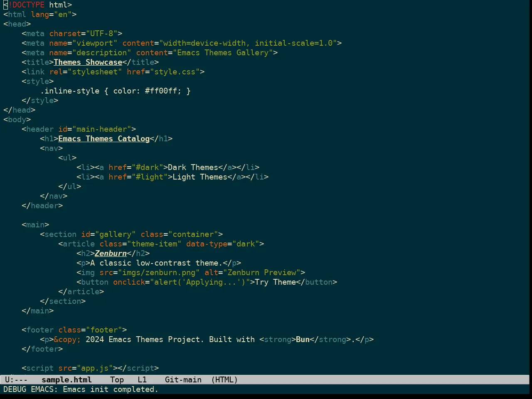Click the closing </article> tag
This screenshot has height=399, width=532.
tap(81, 291)
